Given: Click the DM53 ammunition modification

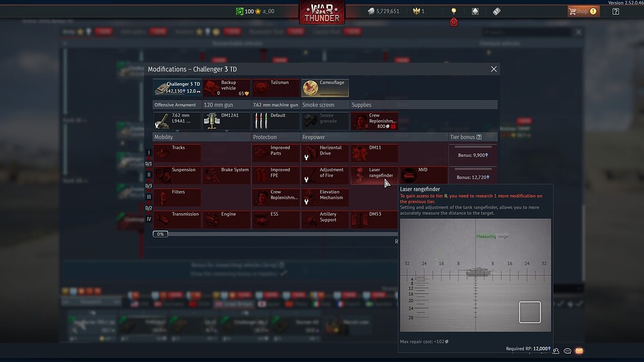Looking at the screenshot, I should (x=374, y=219).
